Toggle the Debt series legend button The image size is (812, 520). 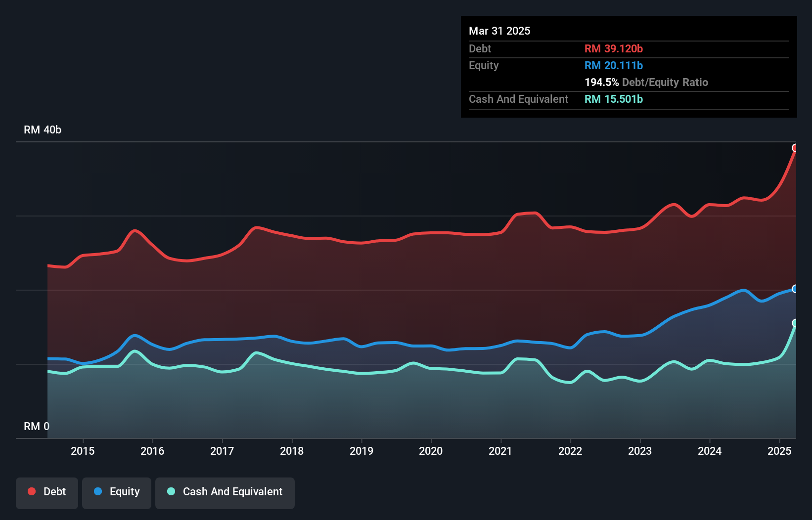tap(47, 493)
